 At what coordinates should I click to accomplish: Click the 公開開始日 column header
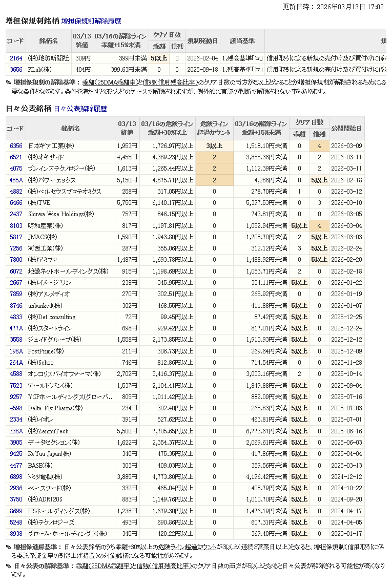point(346,128)
